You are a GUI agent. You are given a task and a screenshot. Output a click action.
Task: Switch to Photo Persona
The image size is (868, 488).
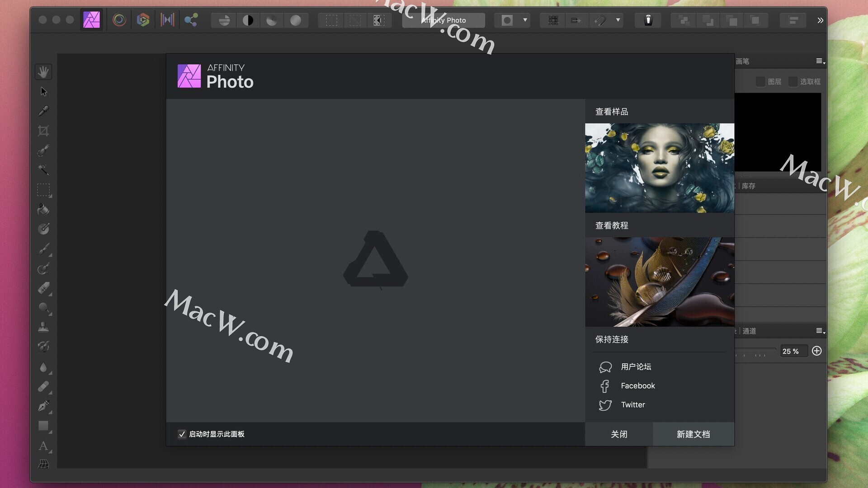(x=92, y=20)
